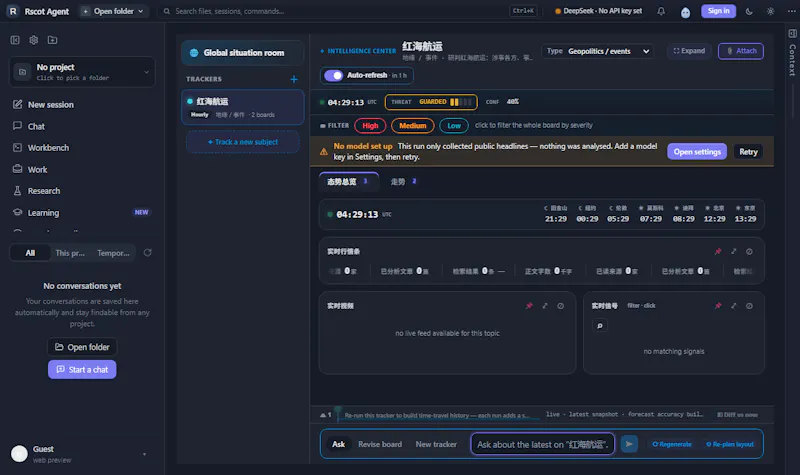
Task: Expand the No project picker
Action: 82,72
